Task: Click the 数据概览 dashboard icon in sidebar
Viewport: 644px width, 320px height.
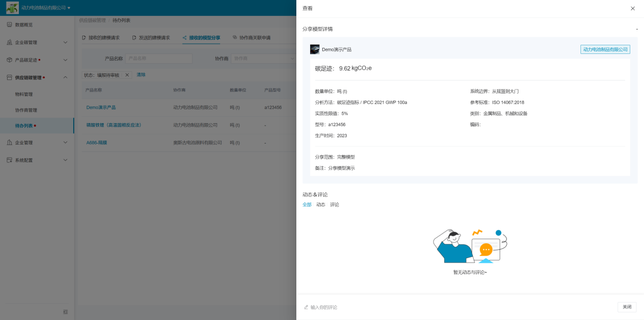Action: coord(10,25)
